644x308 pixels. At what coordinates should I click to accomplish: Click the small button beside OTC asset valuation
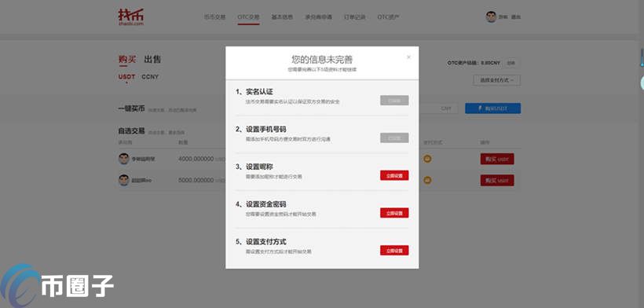pyautogui.click(x=511, y=63)
